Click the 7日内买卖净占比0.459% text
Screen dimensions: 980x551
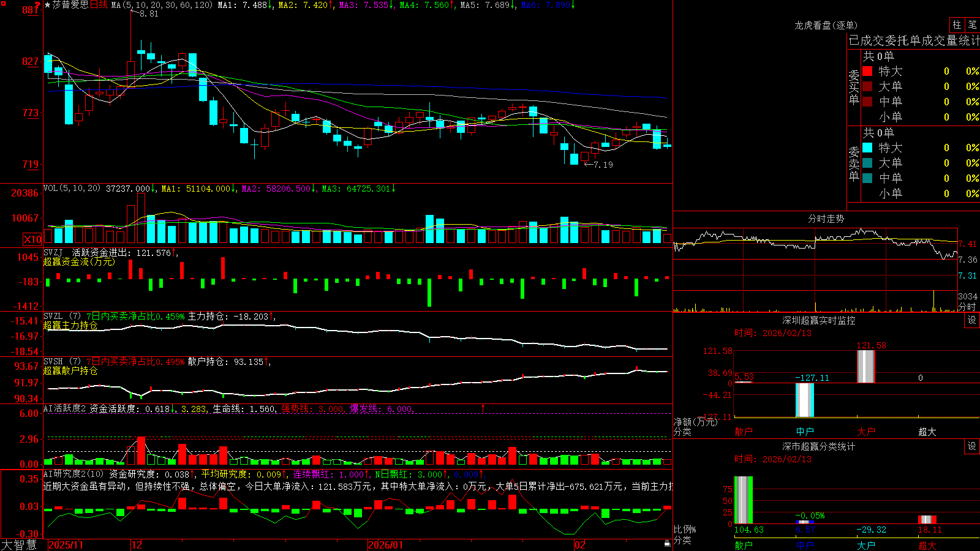(x=135, y=317)
